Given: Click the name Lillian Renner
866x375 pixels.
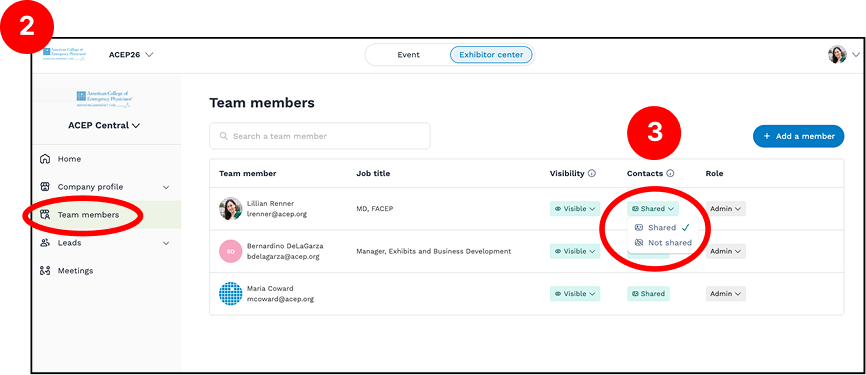Looking at the screenshot, I should 271,203.
